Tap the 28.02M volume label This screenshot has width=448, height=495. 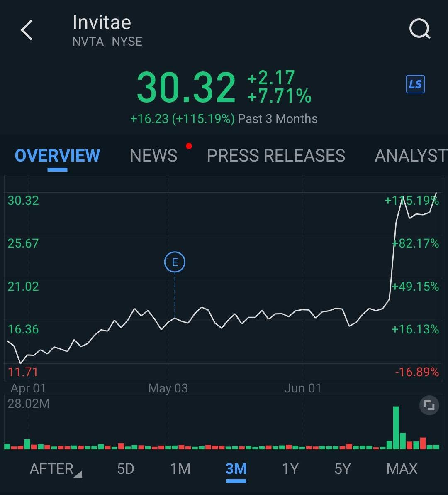tap(28, 404)
